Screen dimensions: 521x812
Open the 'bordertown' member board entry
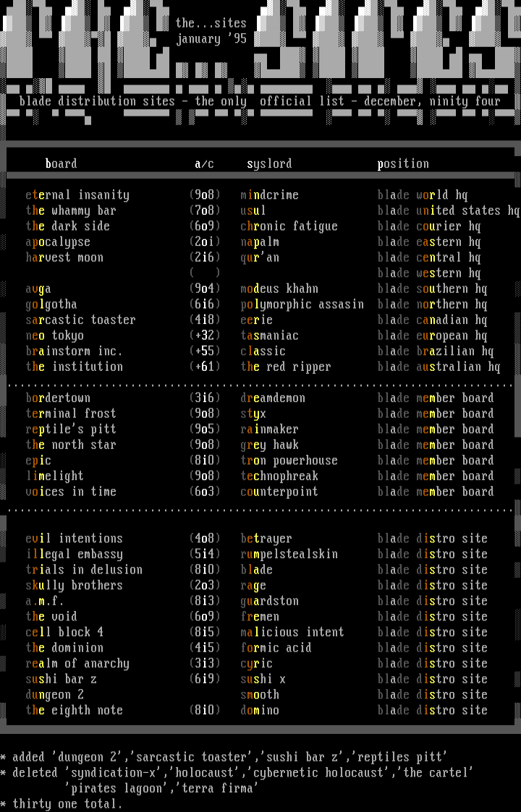click(x=58, y=398)
